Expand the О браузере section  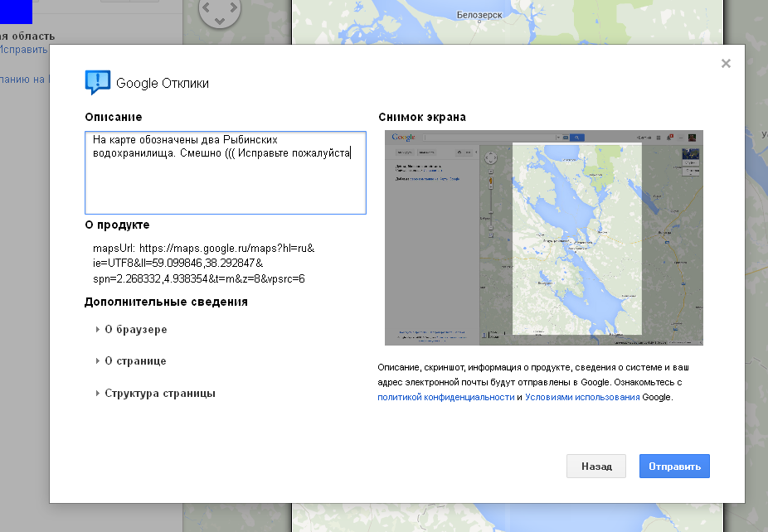135,329
